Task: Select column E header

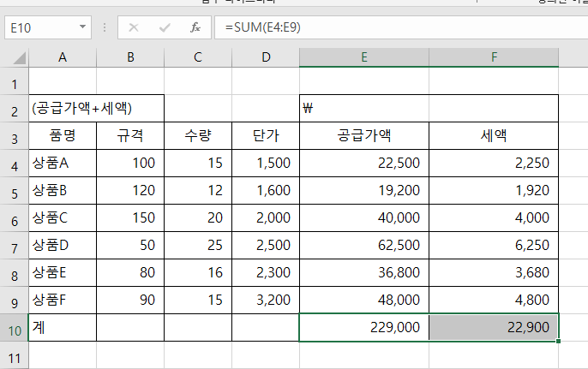Action: pos(364,57)
